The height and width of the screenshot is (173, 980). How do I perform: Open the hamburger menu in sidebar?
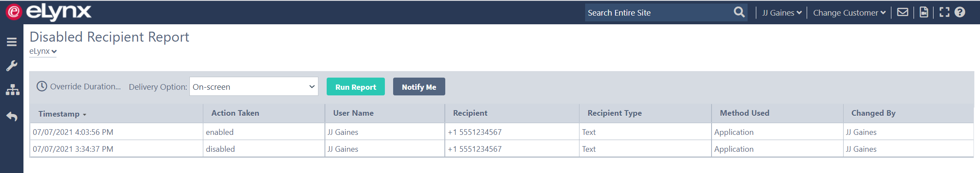[x=12, y=42]
